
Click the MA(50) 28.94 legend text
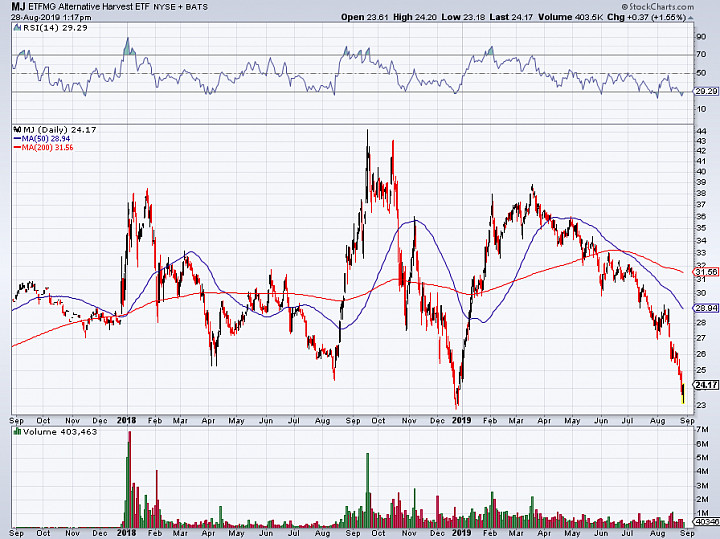pyautogui.click(x=45, y=139)
